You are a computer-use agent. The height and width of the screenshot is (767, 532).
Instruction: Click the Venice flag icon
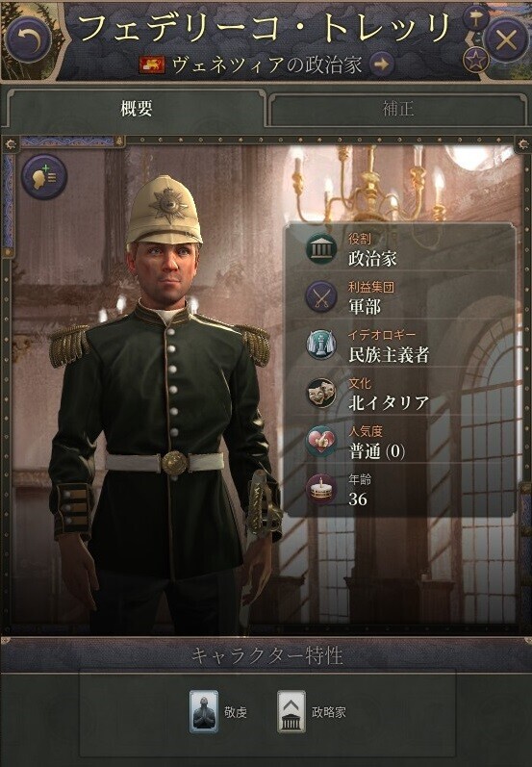pos(153,64)
